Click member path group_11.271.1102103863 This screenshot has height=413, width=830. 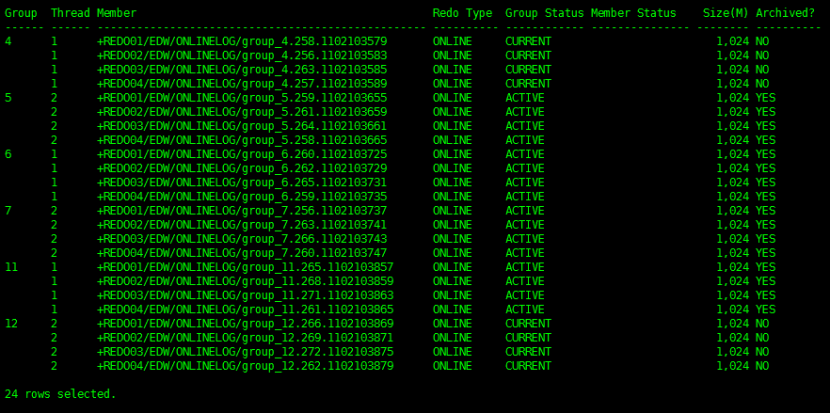pyautogui.click(x=245, y=295)
